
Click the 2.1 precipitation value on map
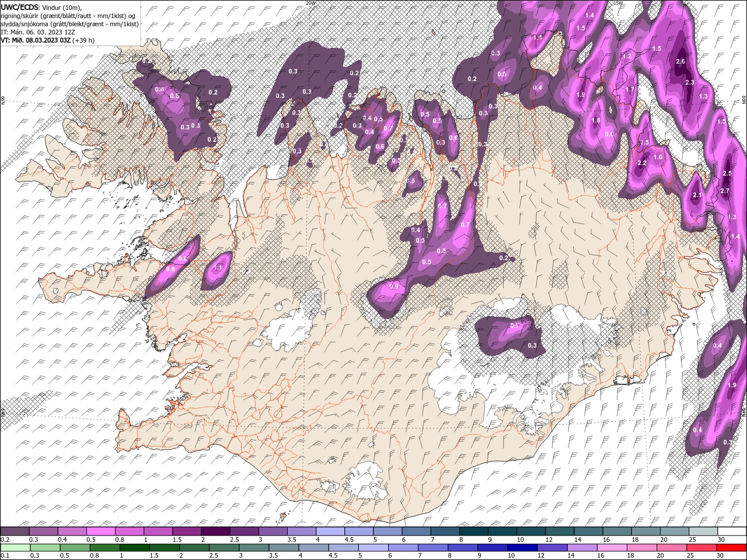(x=696, y=195)
